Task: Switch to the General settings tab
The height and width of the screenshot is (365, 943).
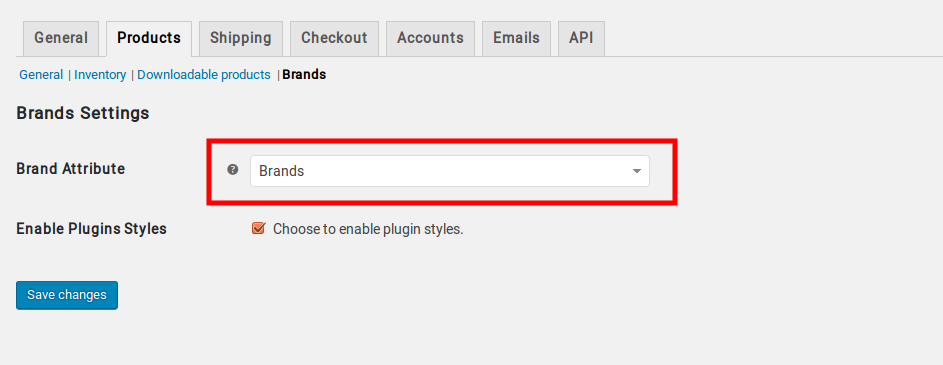Action: pyautogui.click(x=61, y=38)
